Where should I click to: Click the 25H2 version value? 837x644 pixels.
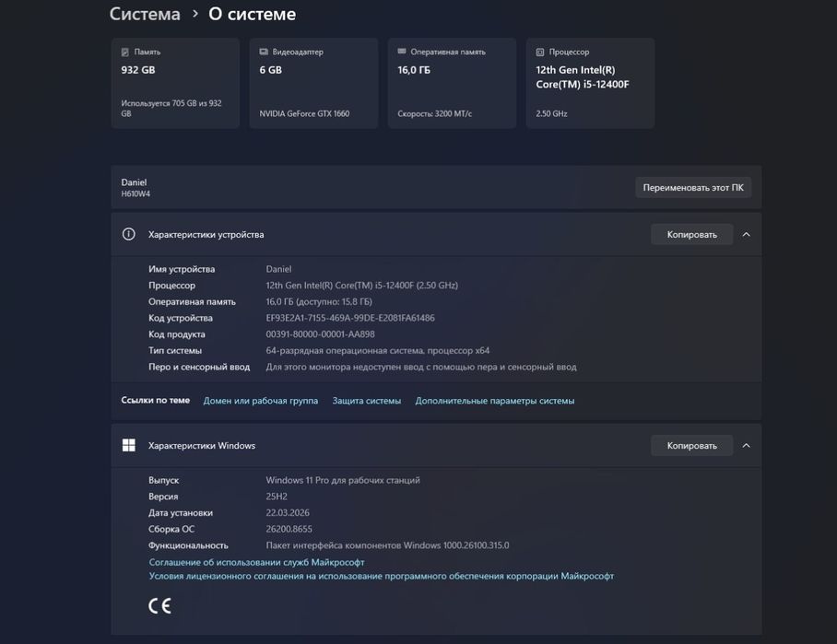point(277,497)
